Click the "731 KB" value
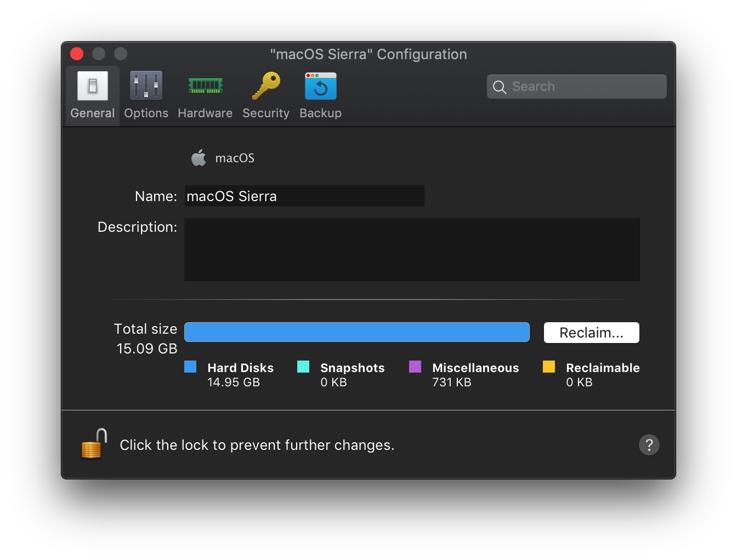This screenshot has width=737, height=560. tap(452, 382)
